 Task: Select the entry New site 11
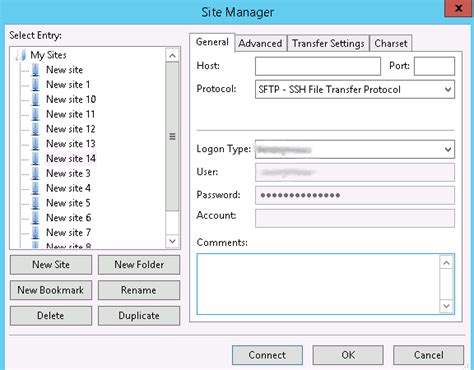click(71, 114)
